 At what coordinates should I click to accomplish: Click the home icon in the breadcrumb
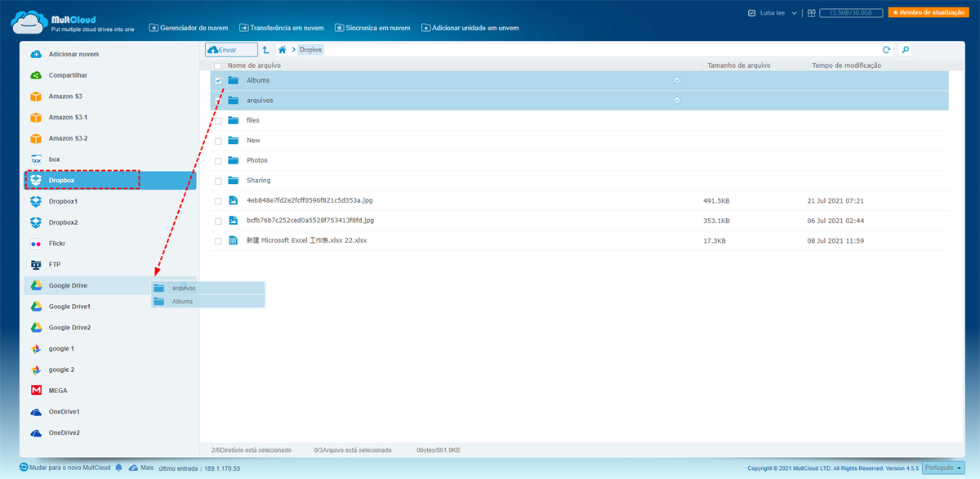pos(282,50)
